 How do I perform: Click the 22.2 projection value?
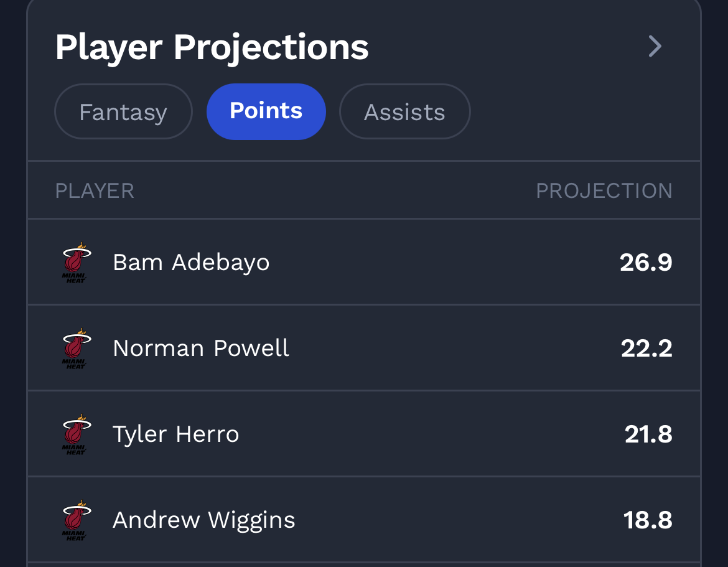coord(646,349)
